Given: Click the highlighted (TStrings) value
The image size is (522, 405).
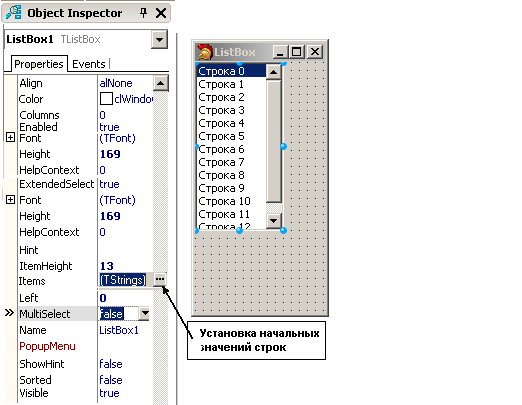Looking at the screenshot, I should pyautogui.click(x=123, y=280).
